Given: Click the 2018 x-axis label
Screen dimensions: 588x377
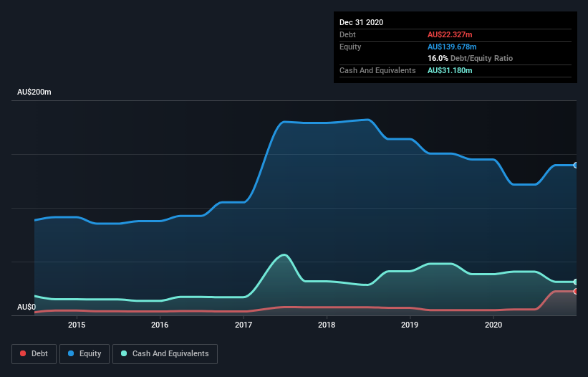Looking at the screenshot, I should [x=327, y=325].
